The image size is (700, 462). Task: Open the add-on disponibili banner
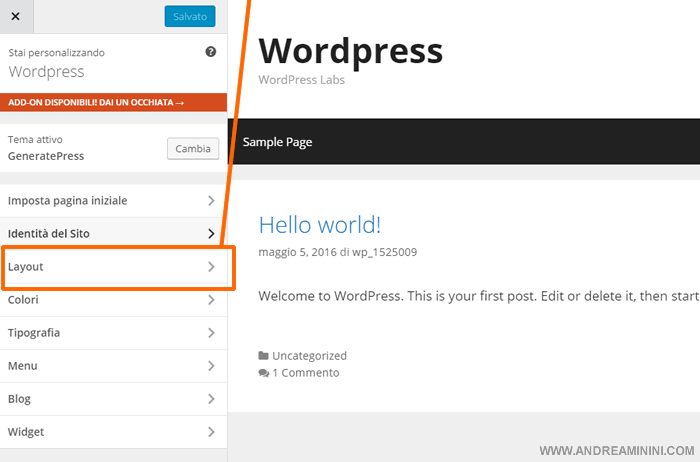[113, 102]
